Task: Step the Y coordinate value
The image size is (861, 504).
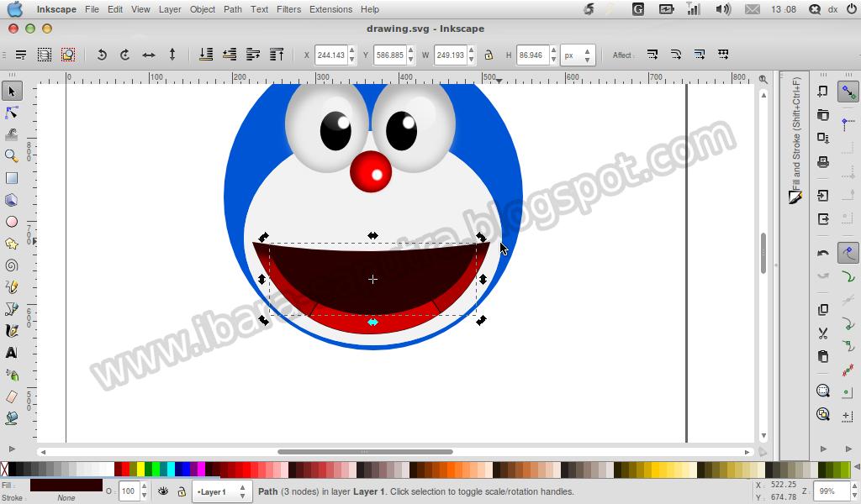Action: (410, 55)
